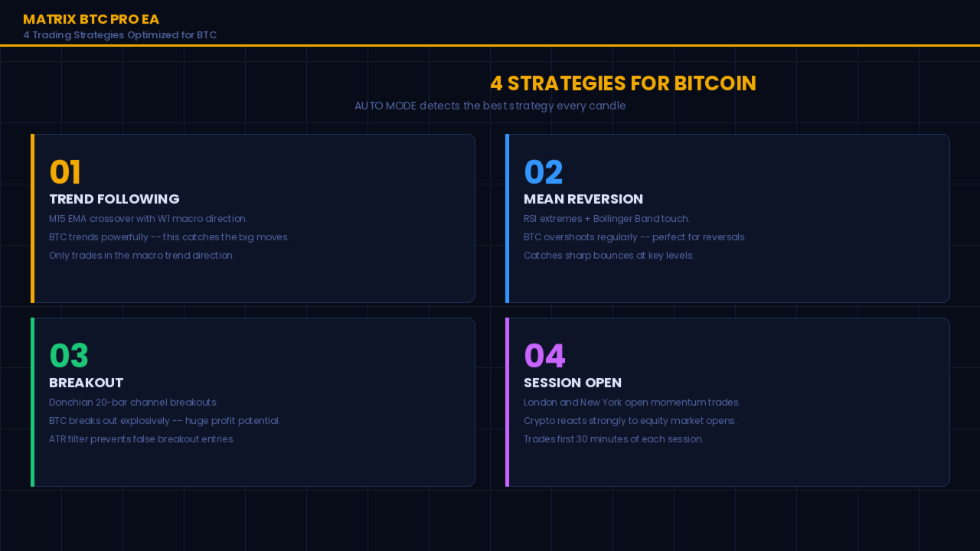Screen dimensions: 980x551
Task: Select the TREND FOLLOWING heading
Action: pos(114,199)
